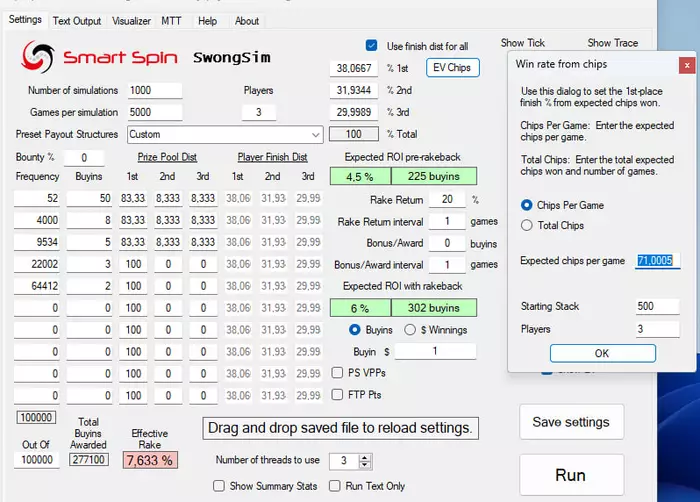Click the frequency field showing 4000
The image size is (700, 502).
pos(37,220)
